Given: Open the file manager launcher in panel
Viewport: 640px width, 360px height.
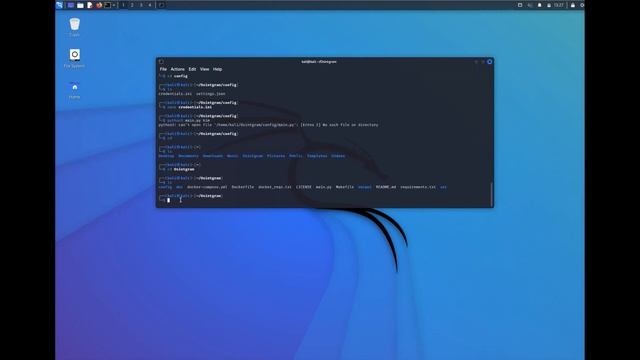Looking at the screenshot, I should (80, 5).
